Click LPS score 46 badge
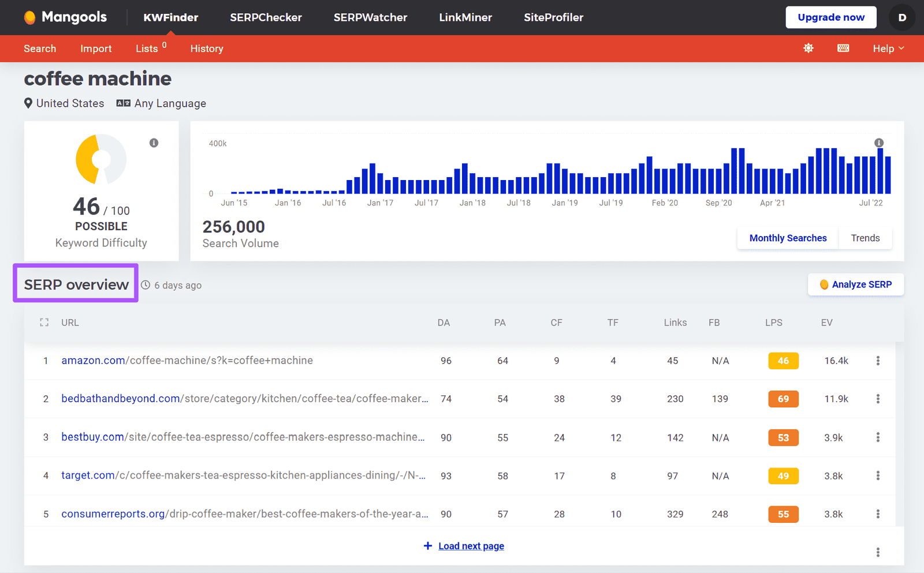 783,361
